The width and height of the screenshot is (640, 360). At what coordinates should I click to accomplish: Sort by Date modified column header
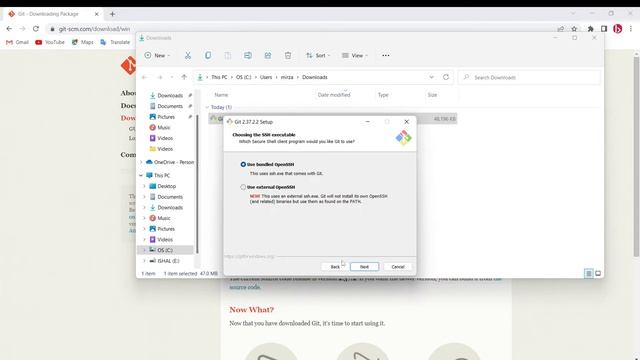coord(334,95)
